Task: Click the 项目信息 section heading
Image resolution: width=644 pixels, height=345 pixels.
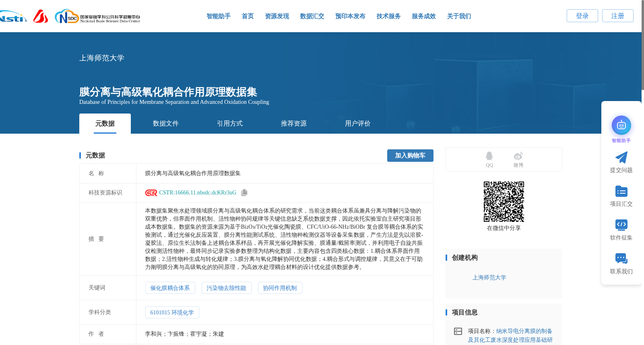Action: tap(465, 312)
